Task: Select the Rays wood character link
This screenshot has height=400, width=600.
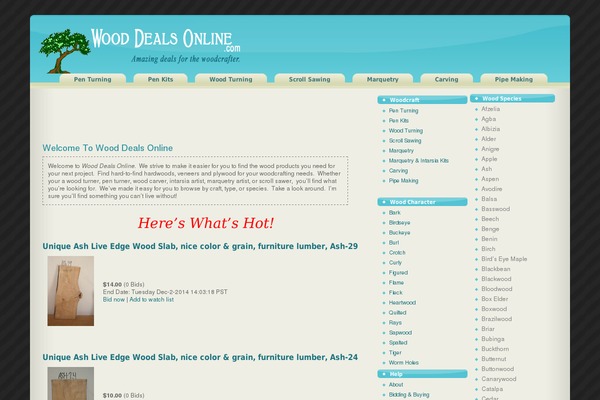Action: click(x=395, y=323)
